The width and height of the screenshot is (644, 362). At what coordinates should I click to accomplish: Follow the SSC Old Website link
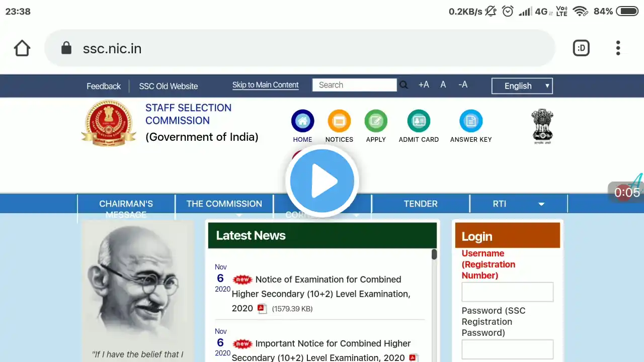click(x=169, y=86)
